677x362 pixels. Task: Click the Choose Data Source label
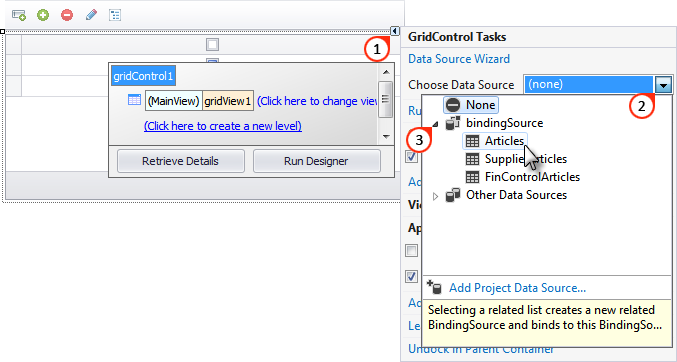click(461, 85)
